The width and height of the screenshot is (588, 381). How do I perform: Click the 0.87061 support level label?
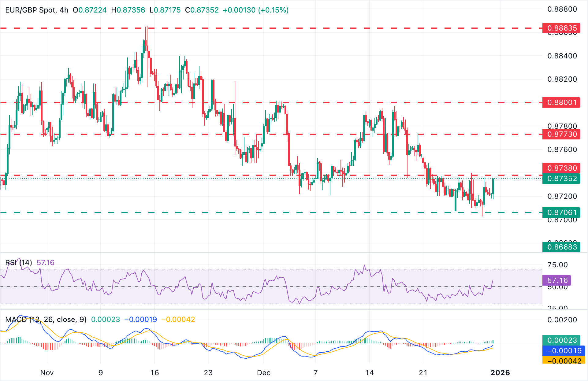[561, 212]
